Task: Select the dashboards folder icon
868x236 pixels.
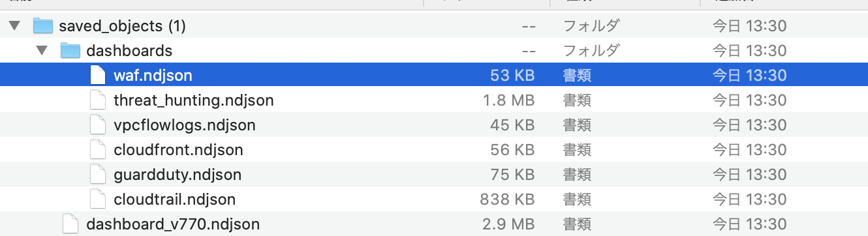Action: pos(70,50)
